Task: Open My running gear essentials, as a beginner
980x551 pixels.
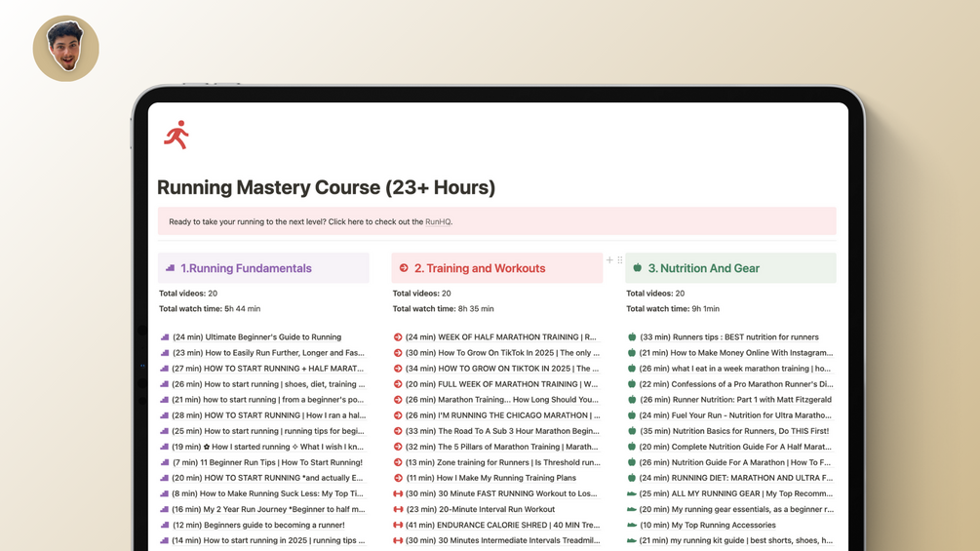Action: tap(736, 509)
